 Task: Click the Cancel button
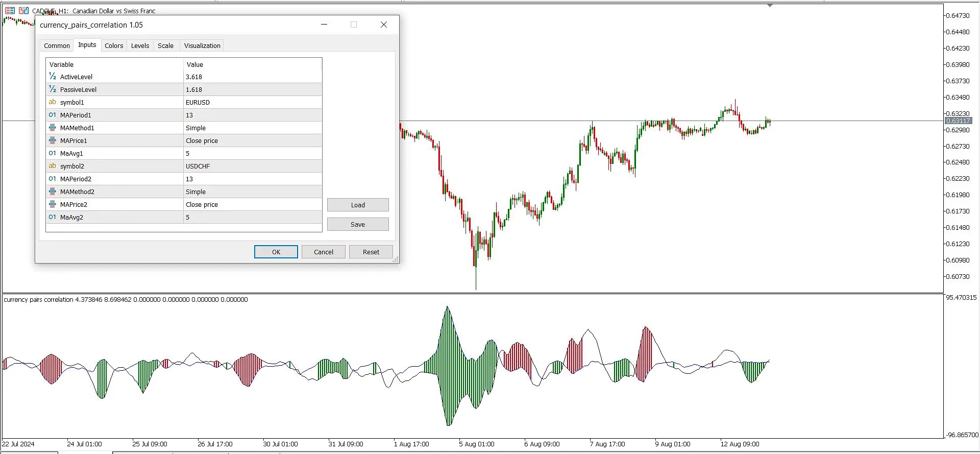(x=324, y=252)
